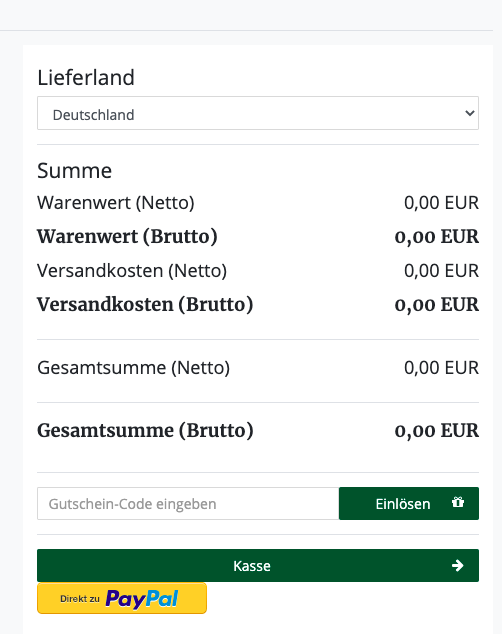502x634 pixels.
Task: Proceed to checkout via Kasse button label
Action: click(252, 566)
